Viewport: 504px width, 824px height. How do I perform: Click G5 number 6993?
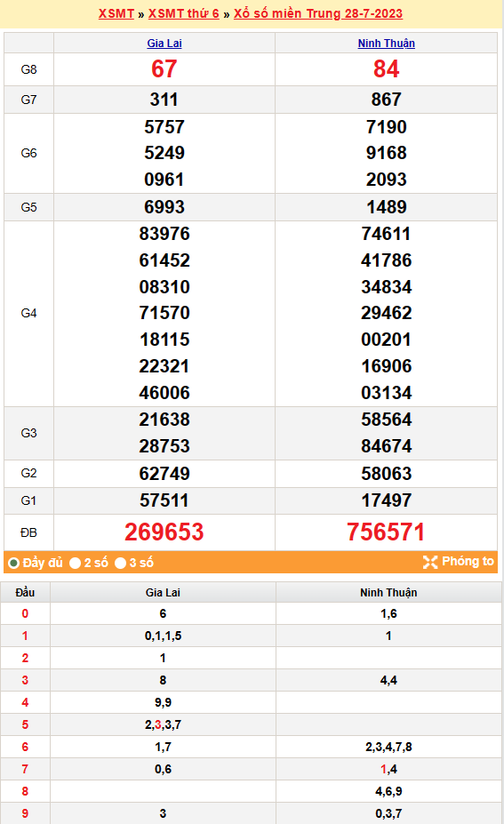click(x=164, y=207)
